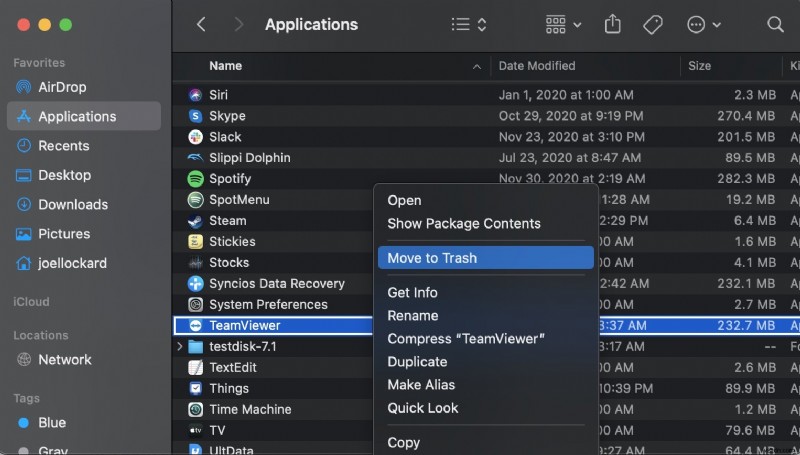The image size is (800, 455).
Task: Select the testdisk-7.1 folder name
Action: (243, 347)
